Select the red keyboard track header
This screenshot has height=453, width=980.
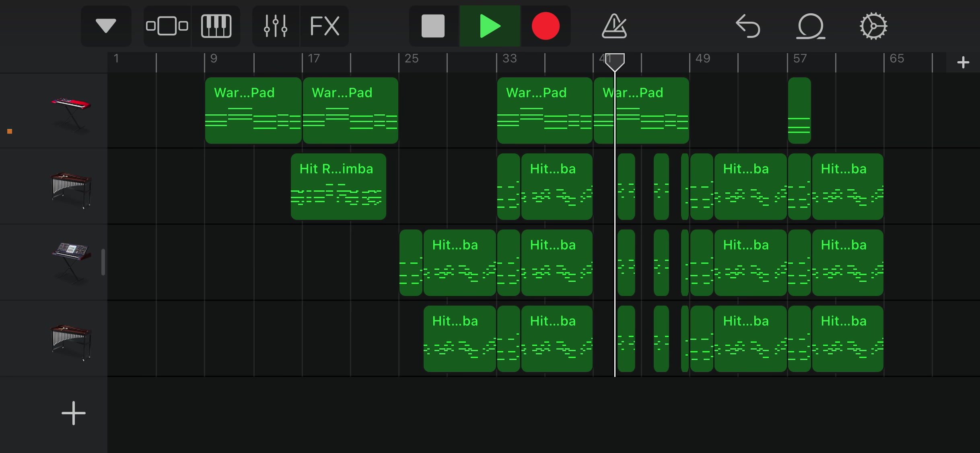70,114
